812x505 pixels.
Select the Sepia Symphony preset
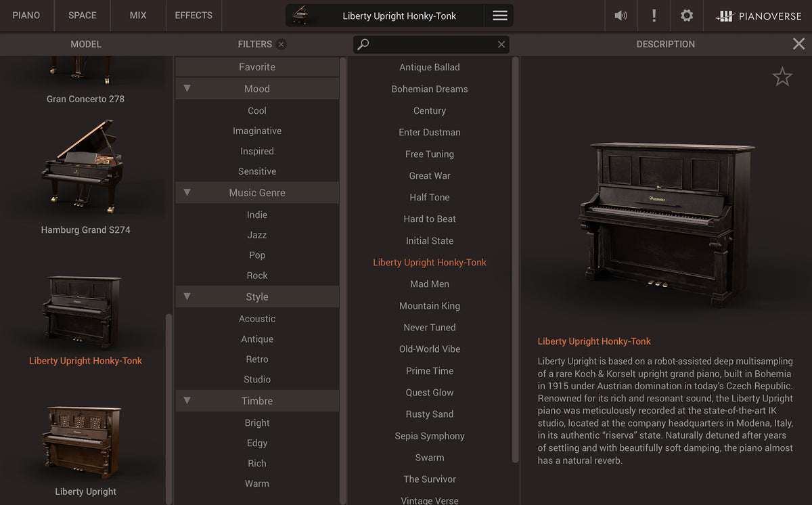pyautogui.click(x=430, y=436)
